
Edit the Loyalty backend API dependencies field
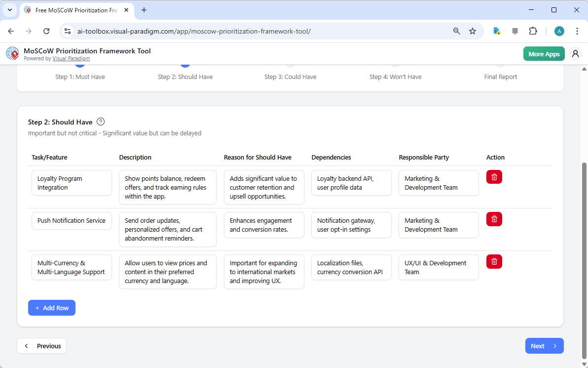pos(351,183)
